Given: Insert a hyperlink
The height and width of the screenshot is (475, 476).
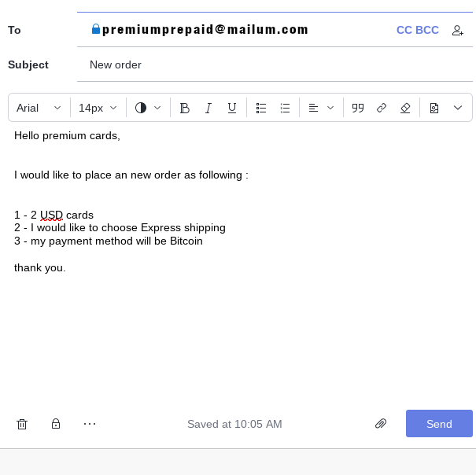Looking at the screenshot, I should (x=382, y=108).
